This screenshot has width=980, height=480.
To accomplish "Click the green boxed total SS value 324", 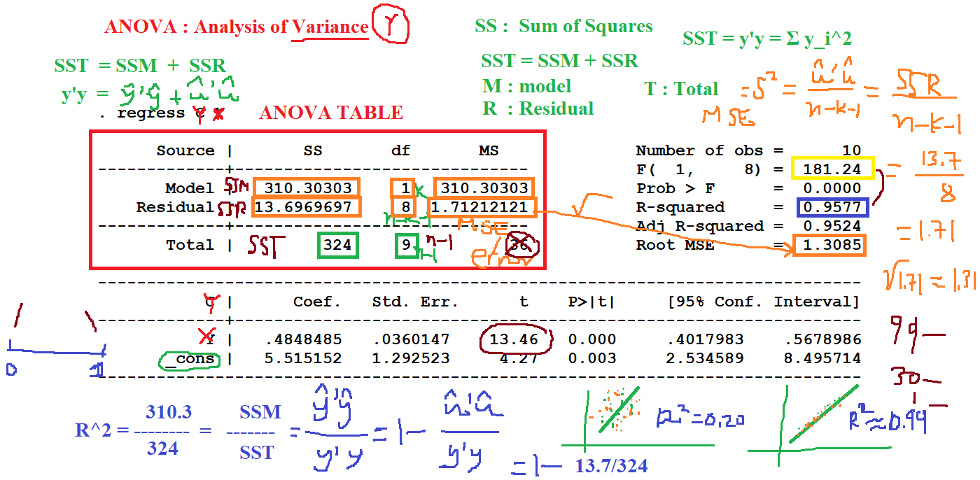I will [x=337, y=246].
